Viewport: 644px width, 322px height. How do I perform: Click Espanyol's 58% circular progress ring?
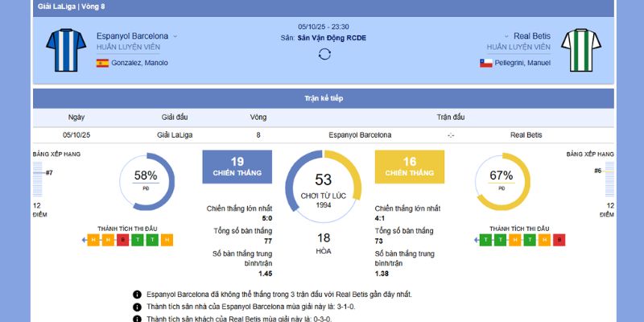coord(147,181)
